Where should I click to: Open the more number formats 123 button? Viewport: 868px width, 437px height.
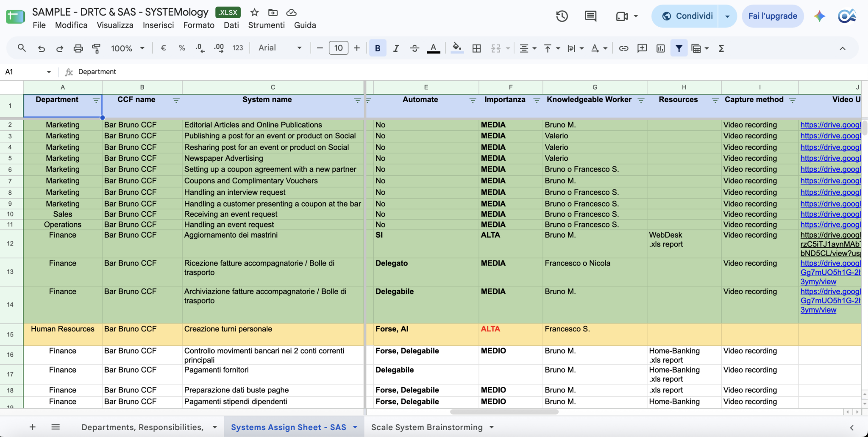tap(238, 48)
